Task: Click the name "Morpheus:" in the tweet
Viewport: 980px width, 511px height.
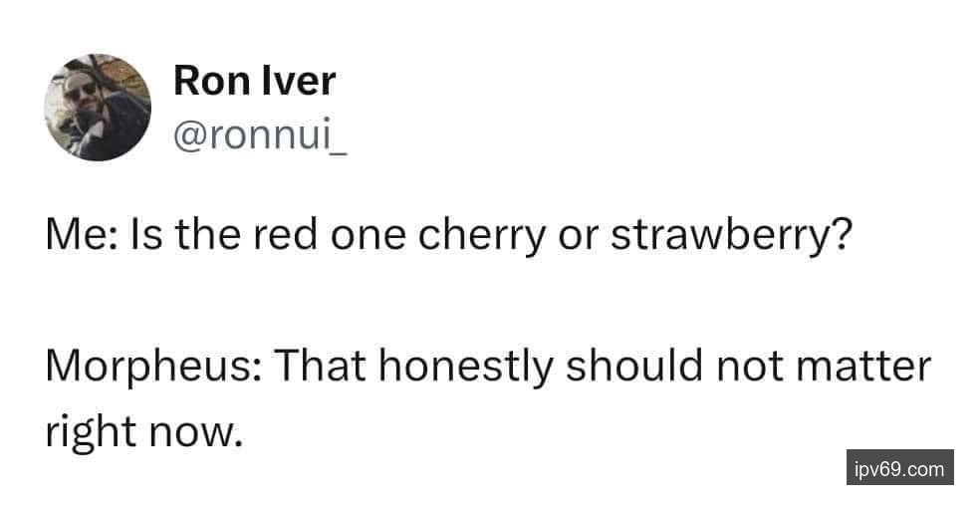Action: coord(149,368)
